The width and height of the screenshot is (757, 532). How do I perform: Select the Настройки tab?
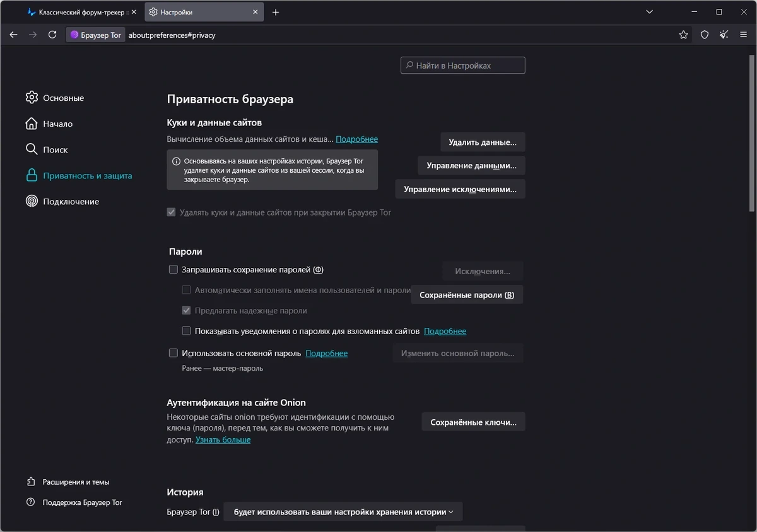[x=203, y=12]
